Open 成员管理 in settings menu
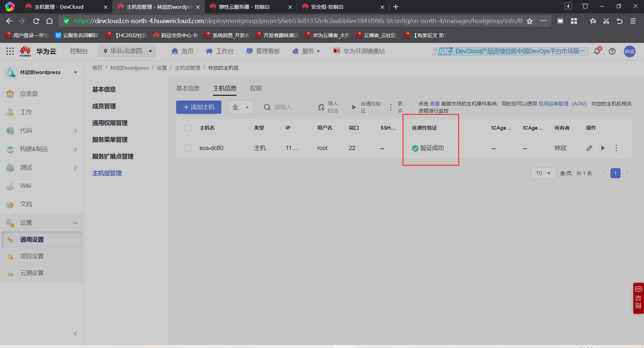The width and height of the screenshot is (644, 348). pos(104,106)
